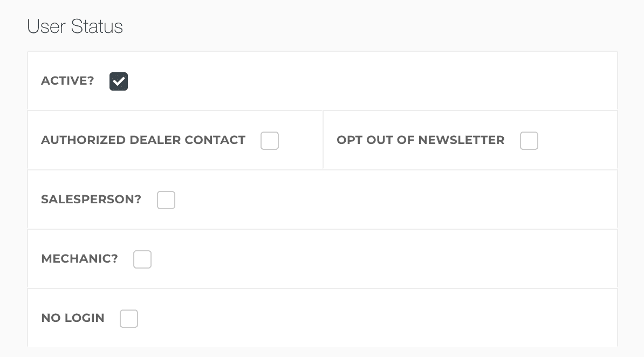Enable the Authorized Dealer Contact checkbox

(x=270, y=141)
